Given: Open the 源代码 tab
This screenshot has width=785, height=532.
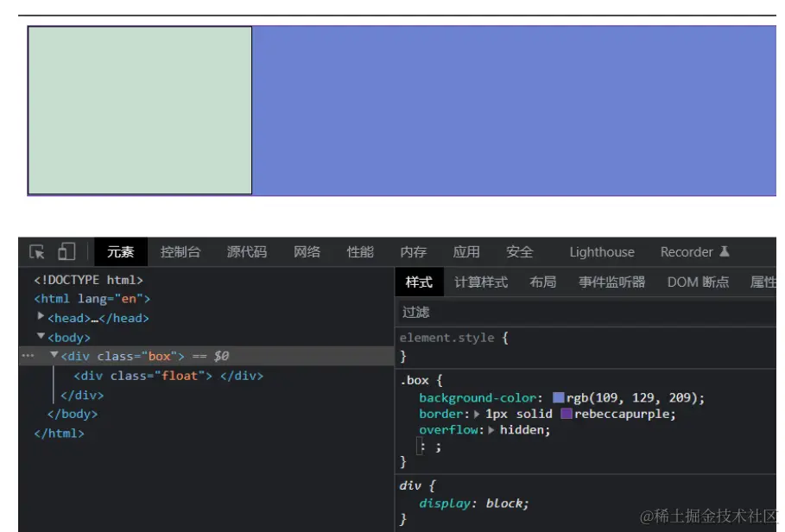Looking at the screenshot, I should [247, 251].
